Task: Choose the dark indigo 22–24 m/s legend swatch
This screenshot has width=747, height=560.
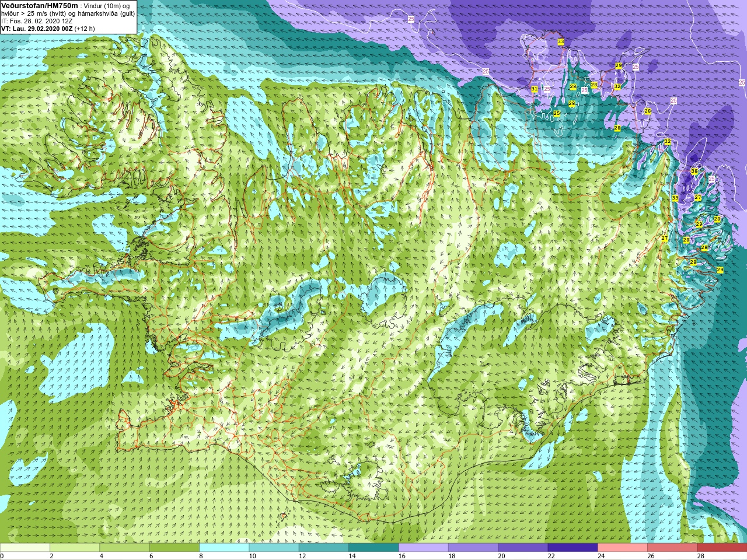Action: coord(573,547)
